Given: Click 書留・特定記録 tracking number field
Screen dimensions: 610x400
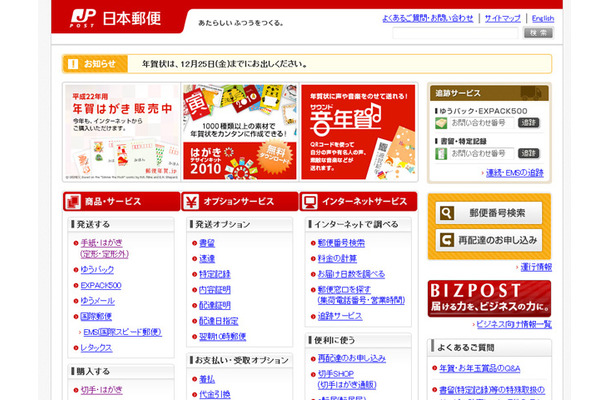Looking at the screenshot, I should point(481,153).
